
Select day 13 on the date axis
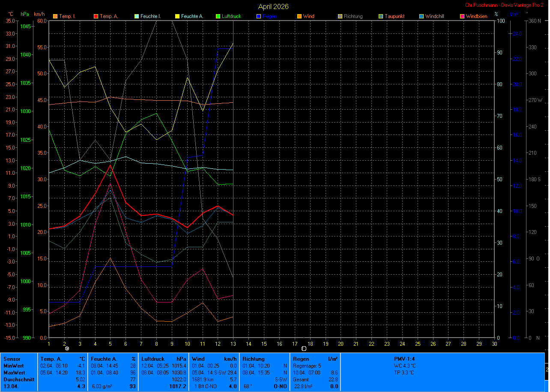tap(233, 344)
